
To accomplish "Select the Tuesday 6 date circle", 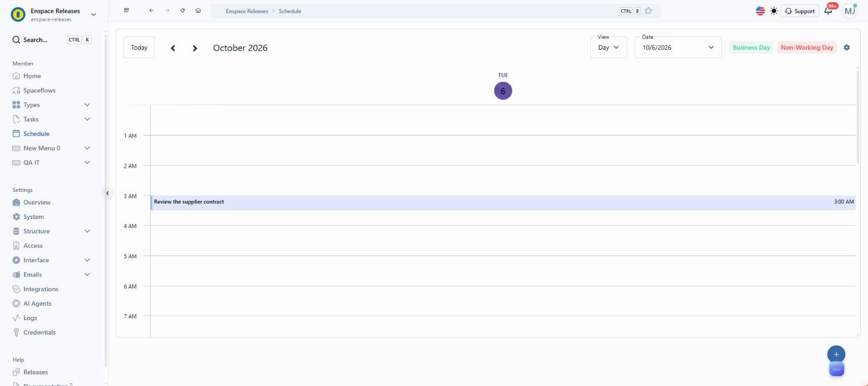I will tap(503, 91).
